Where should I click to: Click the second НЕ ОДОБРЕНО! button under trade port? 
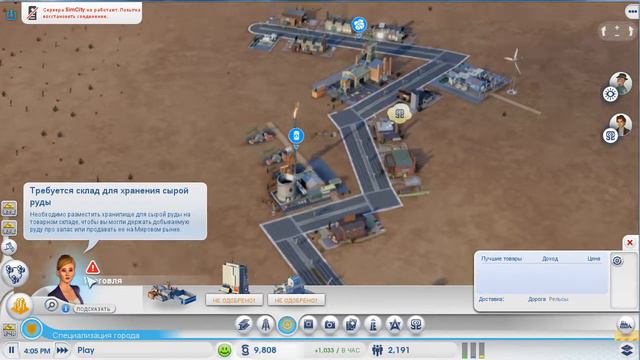tap(296, 300)
